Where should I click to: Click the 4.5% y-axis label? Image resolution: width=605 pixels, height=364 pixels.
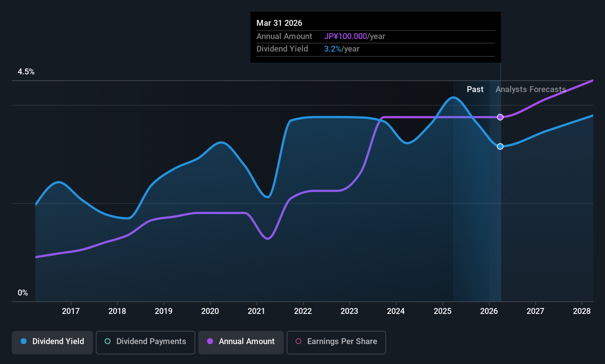[x=26, y=72]
